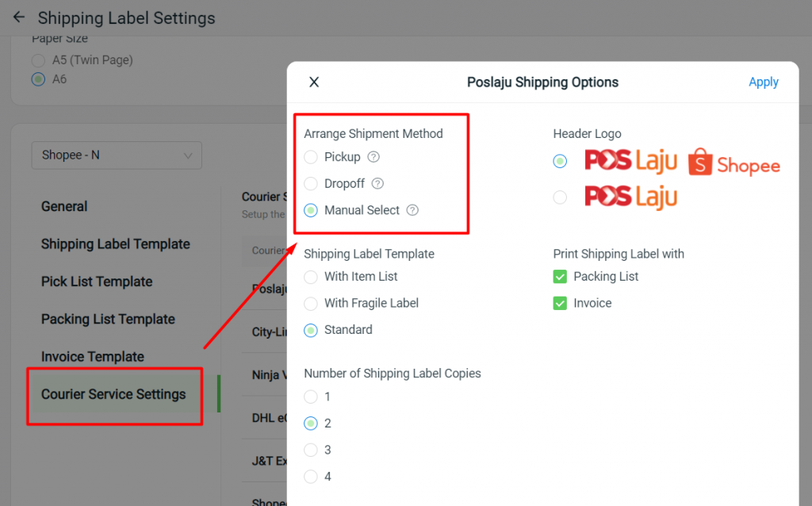812x506 pixels.
Task: Go to Courier Service Settings tab
Action: click(x=113, y=394)
